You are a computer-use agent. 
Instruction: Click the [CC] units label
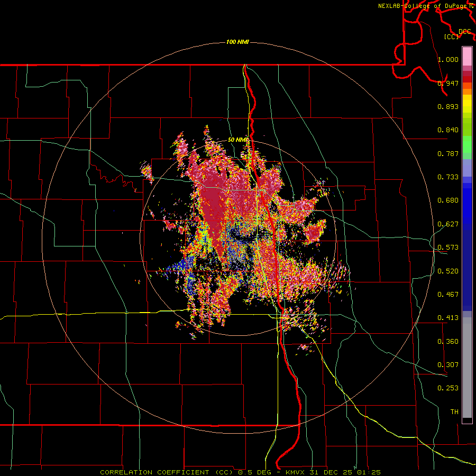[x=452, y=36]
